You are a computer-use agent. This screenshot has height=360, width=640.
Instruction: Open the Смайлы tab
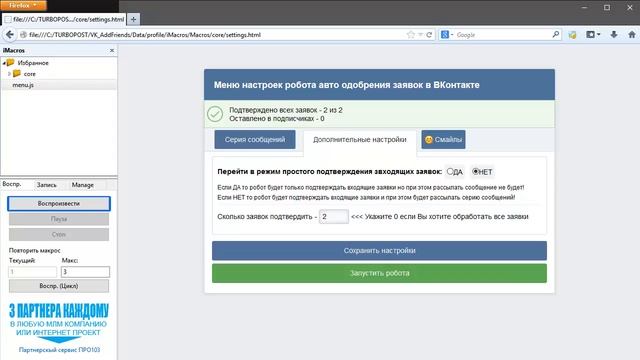pos(443,140)
